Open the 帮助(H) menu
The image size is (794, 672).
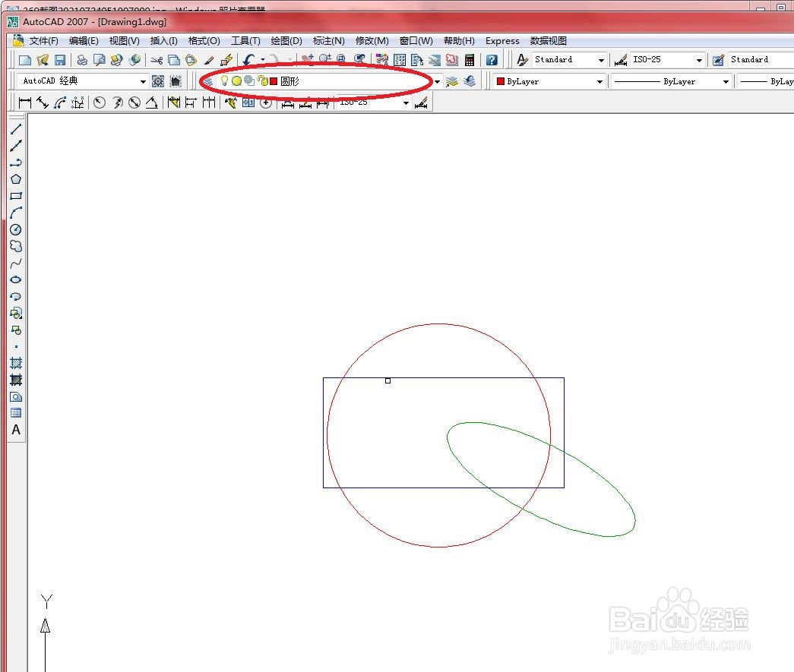coord(459,41)
